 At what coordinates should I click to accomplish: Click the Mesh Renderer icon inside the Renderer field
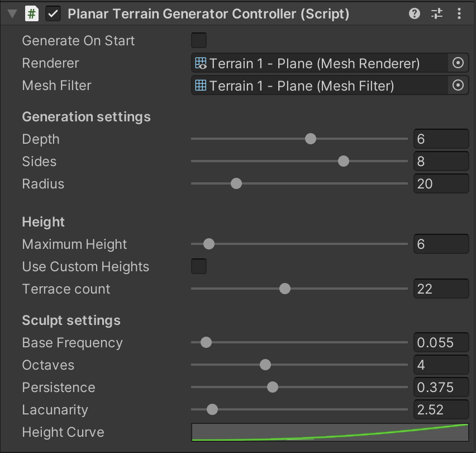[x=200, y=63]
